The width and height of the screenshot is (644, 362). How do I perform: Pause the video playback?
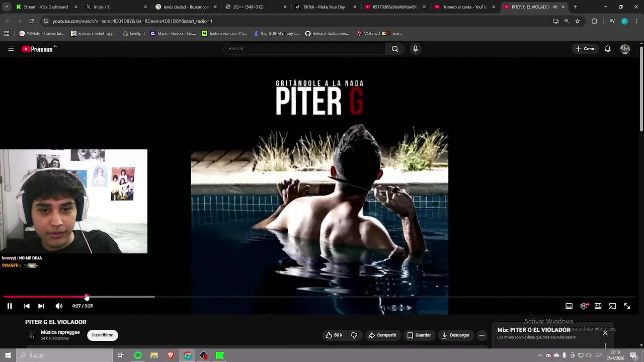click(10, 306)
